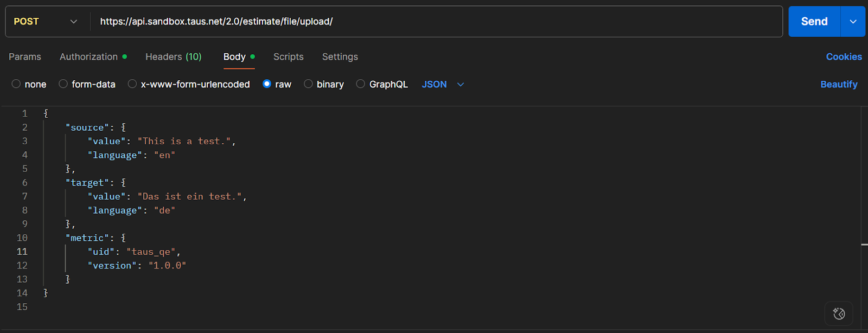Switch to the Authorization tab
Viewport: 868px width, 333px height.
[x=93, y=57]
